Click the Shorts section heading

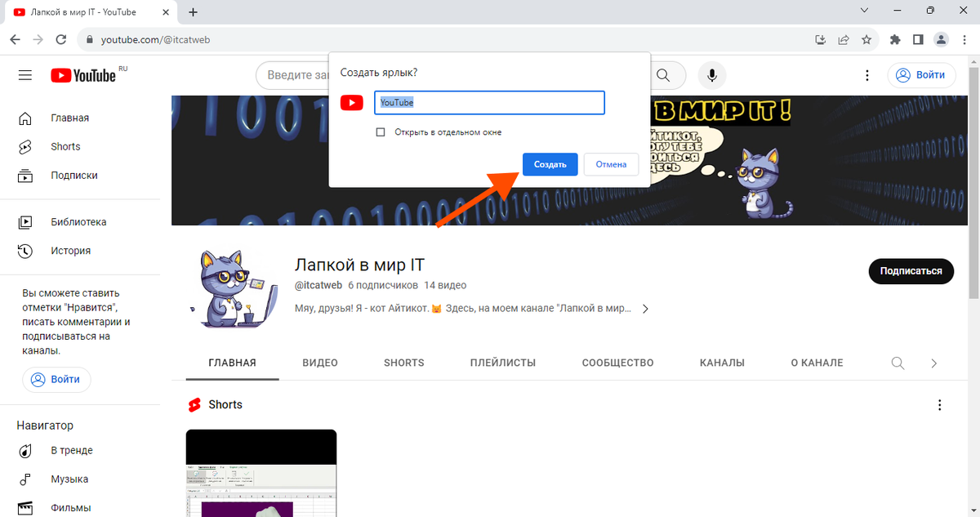[225, 405]
